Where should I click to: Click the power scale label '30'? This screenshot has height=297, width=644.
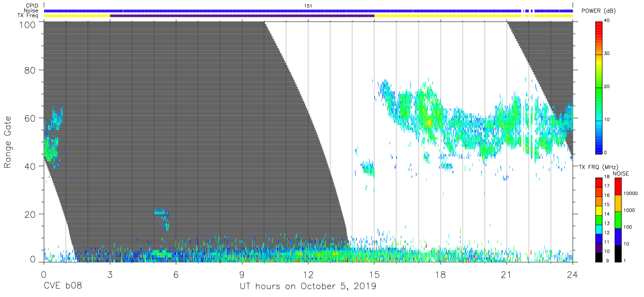[x=607, y=54]
